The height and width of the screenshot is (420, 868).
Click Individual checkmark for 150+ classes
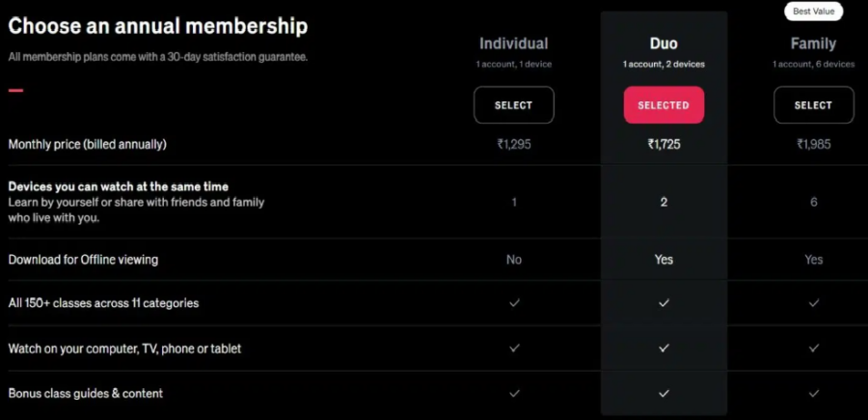(514, 303)
